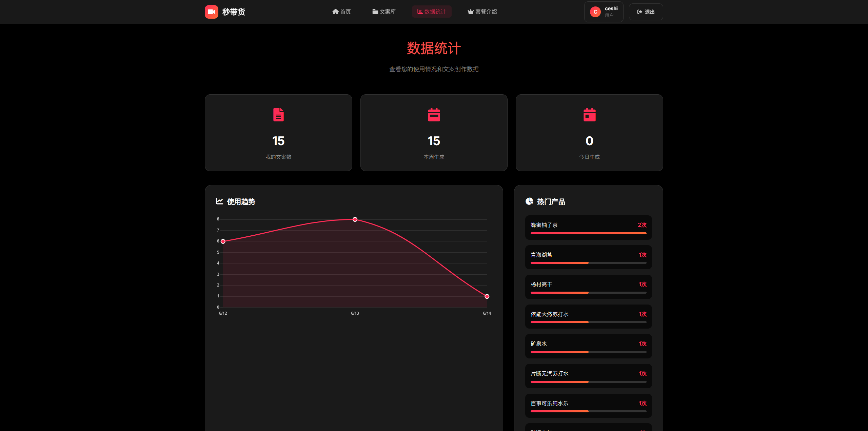
Task: Select the 依能天然苏打水 product entry
Action: 588,316
